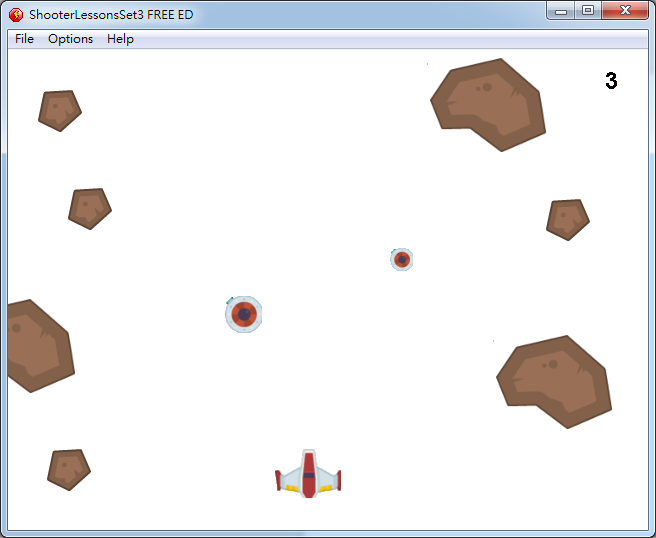Click the small asteroid in the top-left corner
This screenshot has height=538, width=656.
tap(59, 110)
